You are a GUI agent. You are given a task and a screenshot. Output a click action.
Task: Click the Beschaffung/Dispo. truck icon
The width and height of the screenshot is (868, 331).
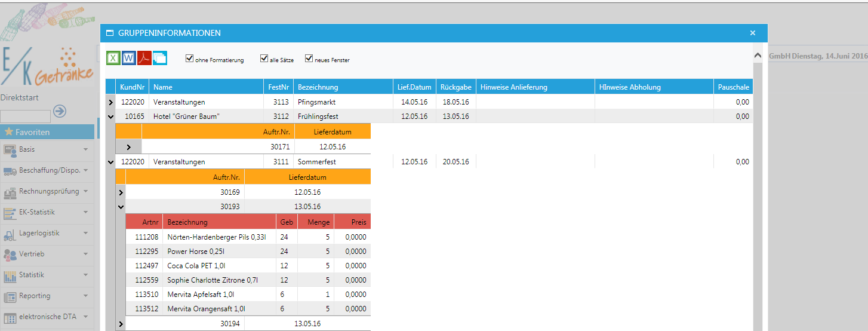tap(10, 171)
